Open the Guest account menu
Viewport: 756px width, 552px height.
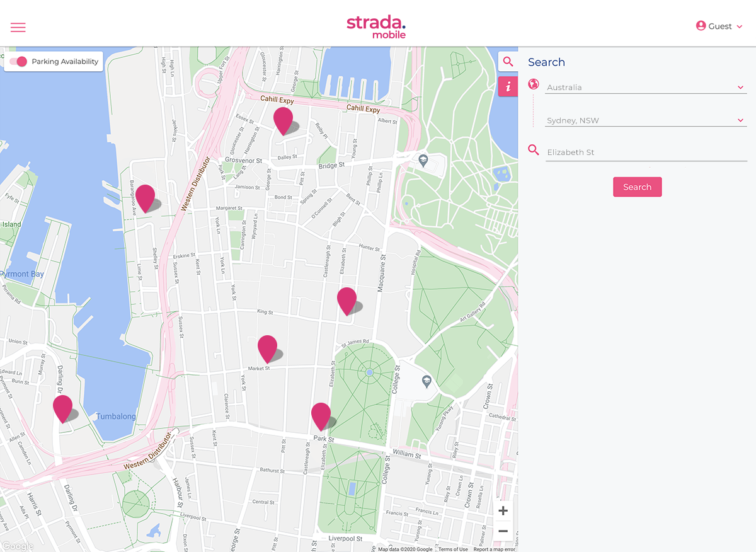point(719,26)
